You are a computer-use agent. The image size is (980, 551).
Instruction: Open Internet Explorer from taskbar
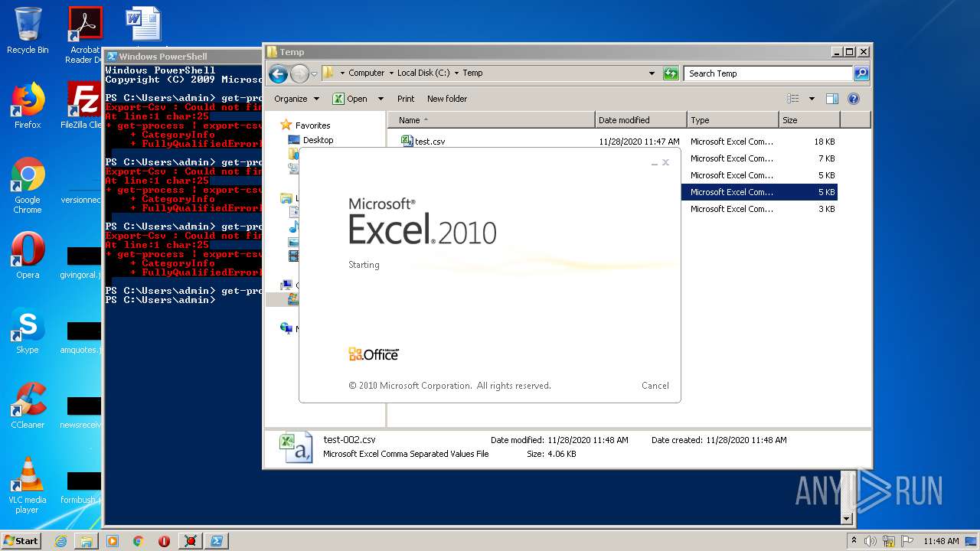coord(60,541)
